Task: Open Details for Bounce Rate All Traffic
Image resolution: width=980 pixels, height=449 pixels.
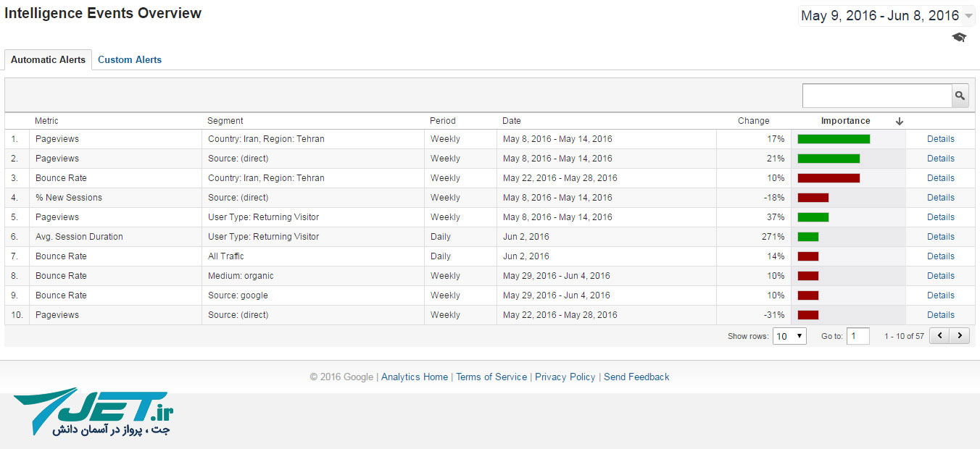Action: click(941, 256)
